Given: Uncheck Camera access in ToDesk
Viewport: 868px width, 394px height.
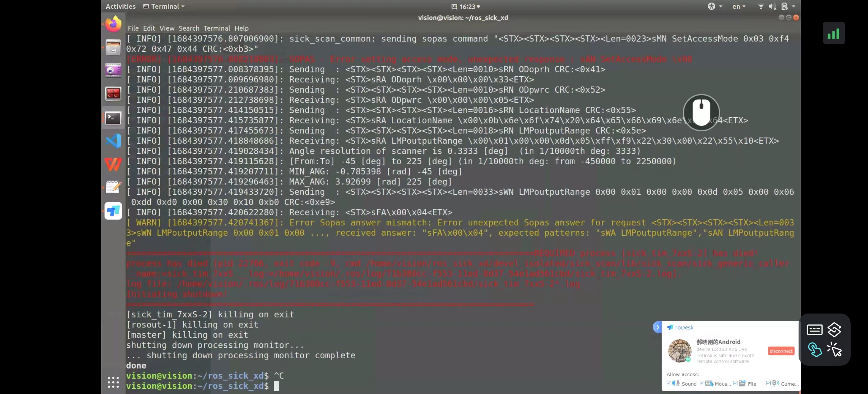Looking at the screenshot, I should (x=768, y=384).
